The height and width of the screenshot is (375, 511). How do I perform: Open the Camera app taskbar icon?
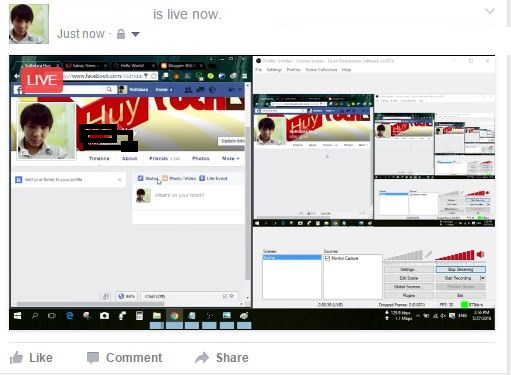point(104,316)
